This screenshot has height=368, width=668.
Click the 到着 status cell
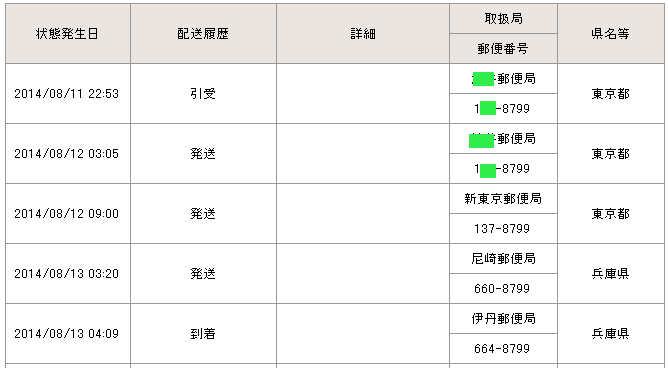[x=203, y=334]
